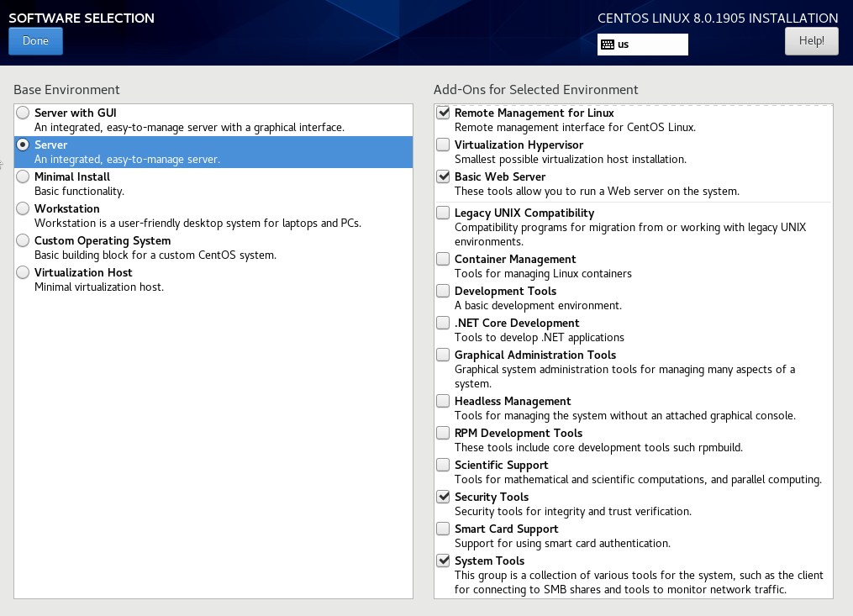Click the 'SOFTWARE SELECTION' title
Viewport: 853px width, 616px height.
[x=82, y=18]
